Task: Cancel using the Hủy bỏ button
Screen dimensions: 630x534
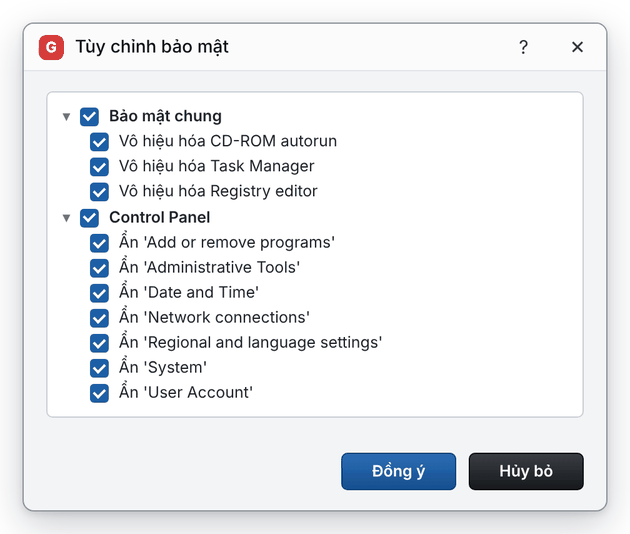Action: pos(526,471)
